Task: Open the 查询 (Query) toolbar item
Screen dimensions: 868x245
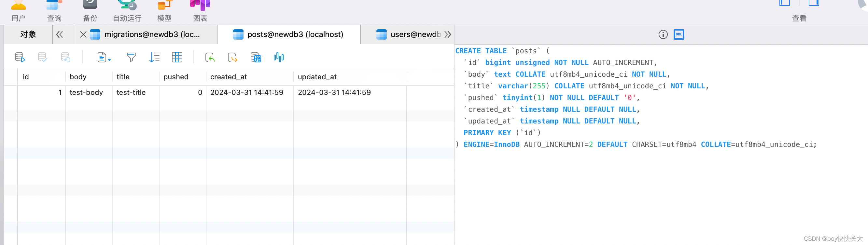Action: tap(54, 11)
